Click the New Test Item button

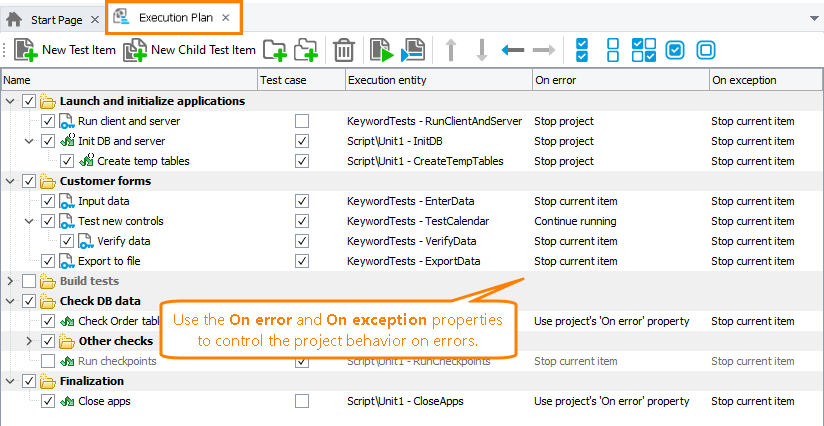(x=66, y=50)
